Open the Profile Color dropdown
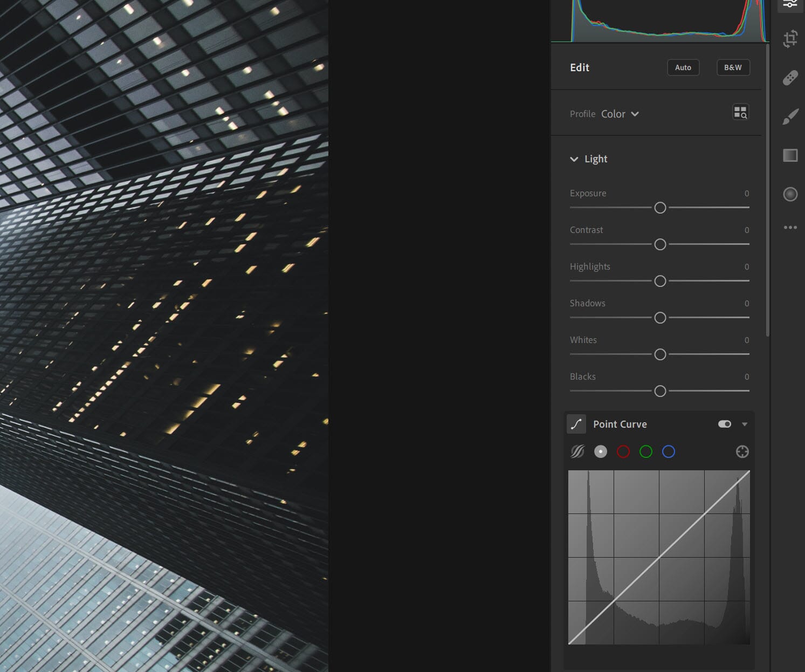 tap(620, 114)
